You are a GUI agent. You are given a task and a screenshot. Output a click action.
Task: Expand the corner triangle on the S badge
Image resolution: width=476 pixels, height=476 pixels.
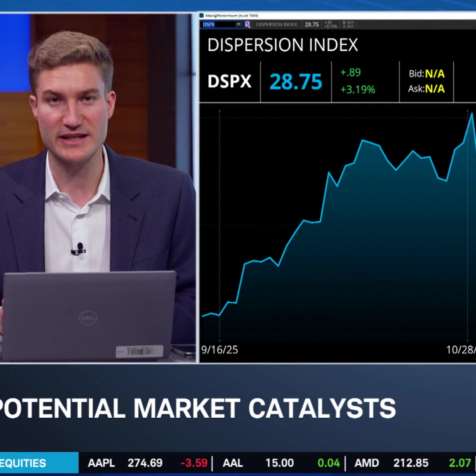click(250, 27)
